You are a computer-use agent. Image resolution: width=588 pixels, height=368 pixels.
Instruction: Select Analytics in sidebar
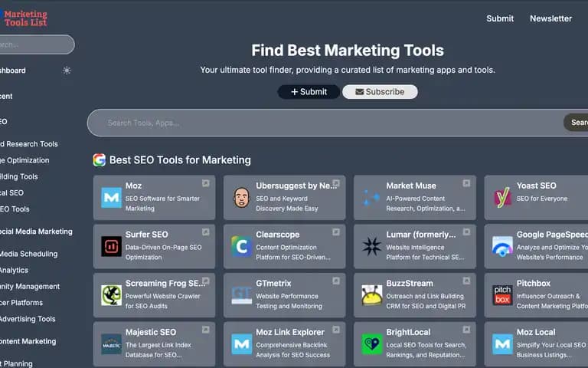(14, 270)
